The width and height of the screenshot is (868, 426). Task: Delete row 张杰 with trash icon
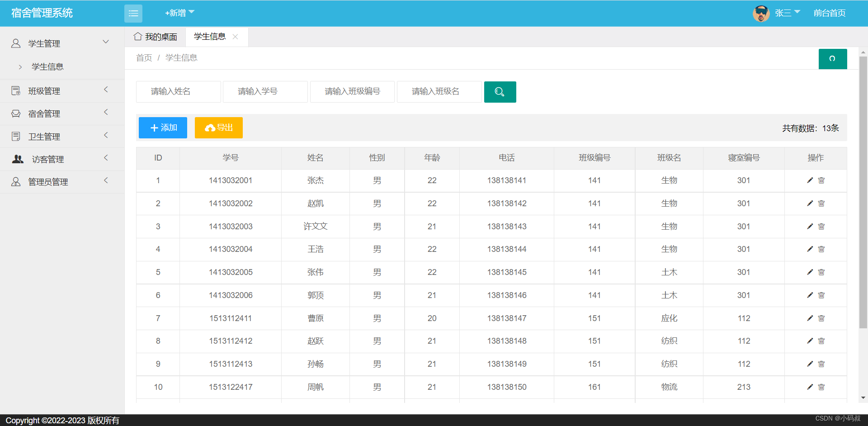coord(821,180)
